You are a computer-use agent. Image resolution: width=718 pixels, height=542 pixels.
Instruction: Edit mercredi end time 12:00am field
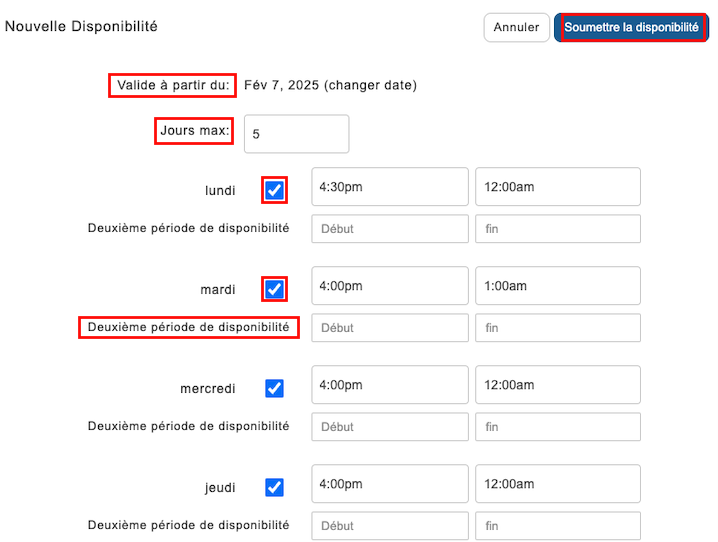point(557,385)
